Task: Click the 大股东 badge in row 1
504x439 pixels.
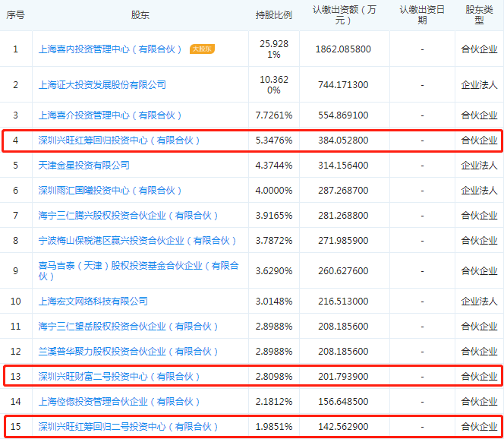Action: tap(203, 49)
